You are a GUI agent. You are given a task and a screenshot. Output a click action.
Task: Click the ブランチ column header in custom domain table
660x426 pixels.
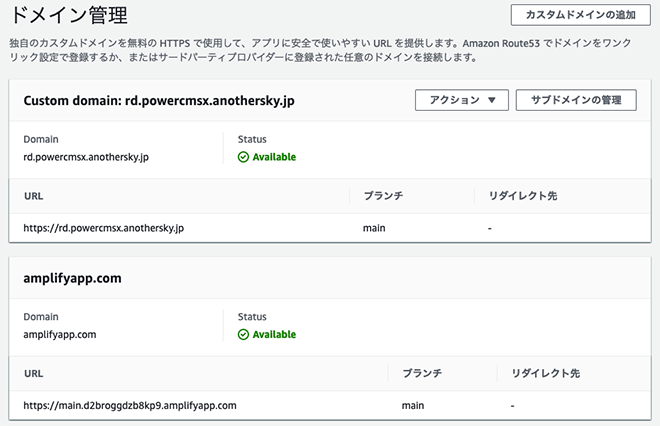click(383, 196)
